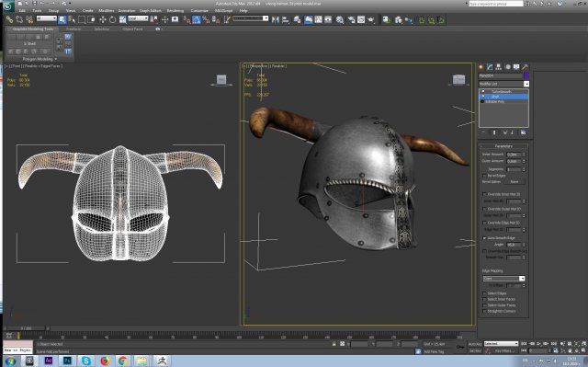Click Configure Modifier Sets icon below stack
This screenshot has height=367, width=588.
tap(523, 132)
